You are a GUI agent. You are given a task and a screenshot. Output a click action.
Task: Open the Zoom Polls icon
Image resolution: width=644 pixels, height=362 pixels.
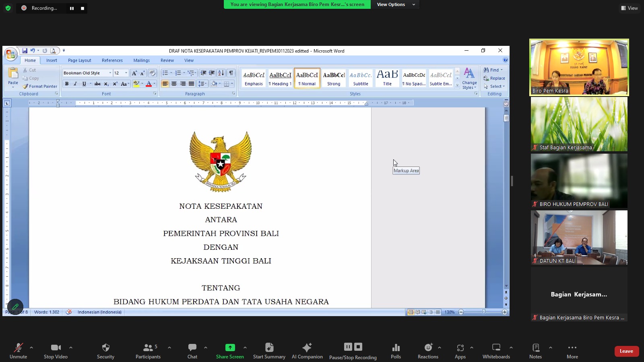coord(396,348)
